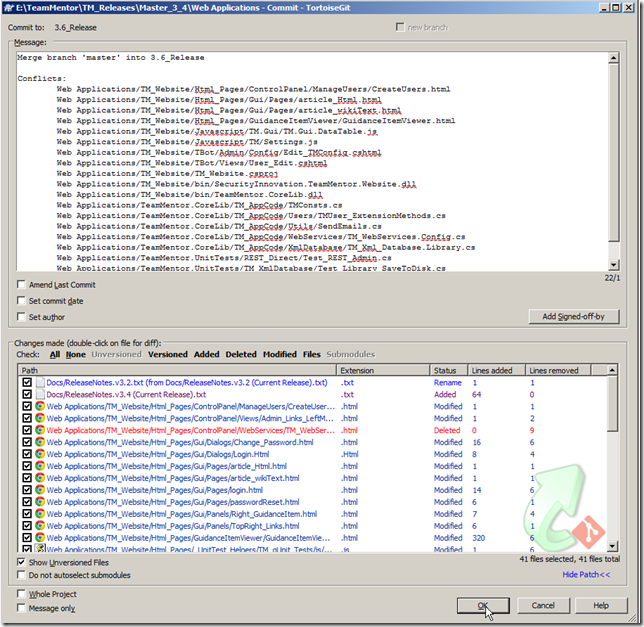The height and width of the screenshot is (627, 644).
Task: Click the TortoiseGit icon in the title bar
Action: tap(10, 8)
